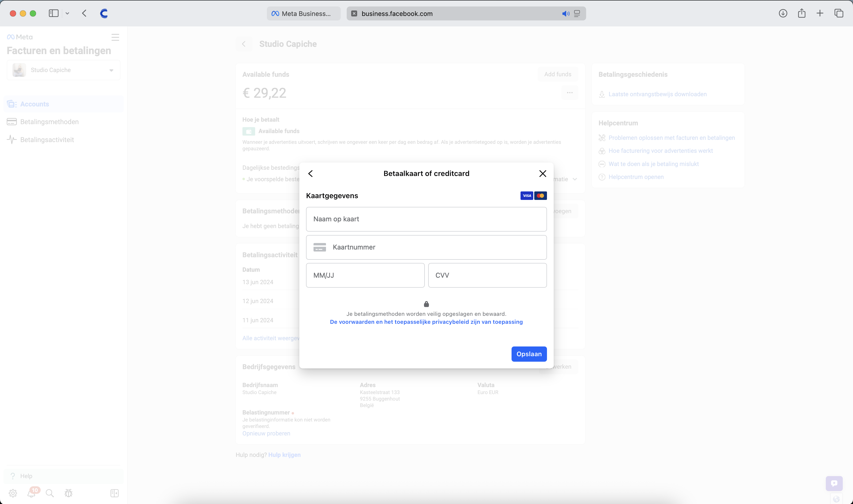This screenshot has width=853, height=504.
Task: Click the Hulp krijgen link
Action: tap(284, 455)
